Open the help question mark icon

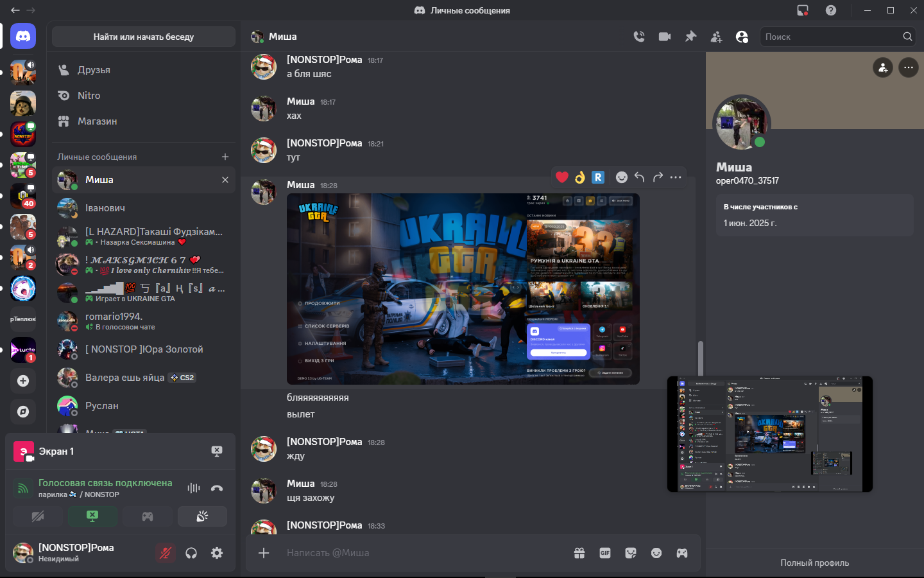831,10
